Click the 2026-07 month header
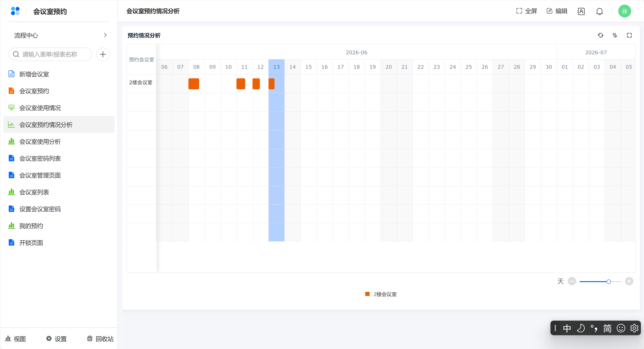This screenshot has height=349, width=644. (x=596, y=52)
